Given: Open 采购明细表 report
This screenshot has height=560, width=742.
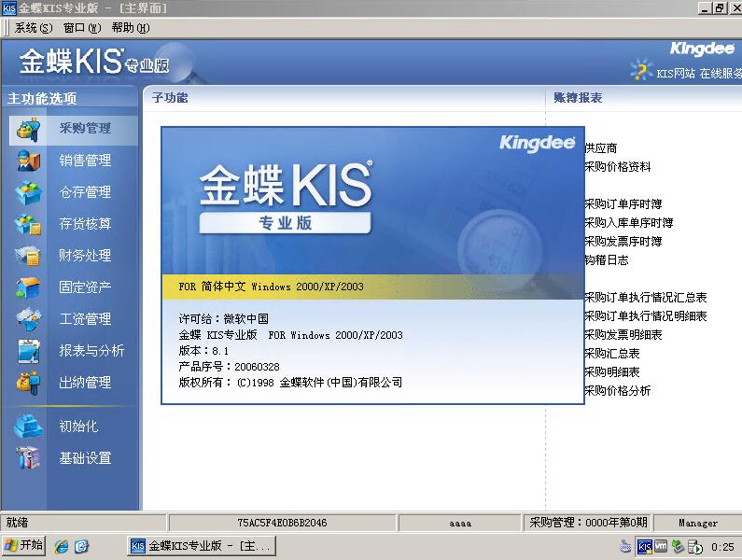Looking at the screenshot, I should (x=612, y=372).
